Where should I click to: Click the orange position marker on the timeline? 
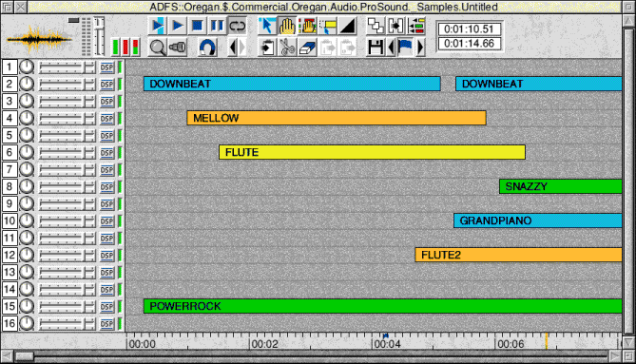[547, 341]
